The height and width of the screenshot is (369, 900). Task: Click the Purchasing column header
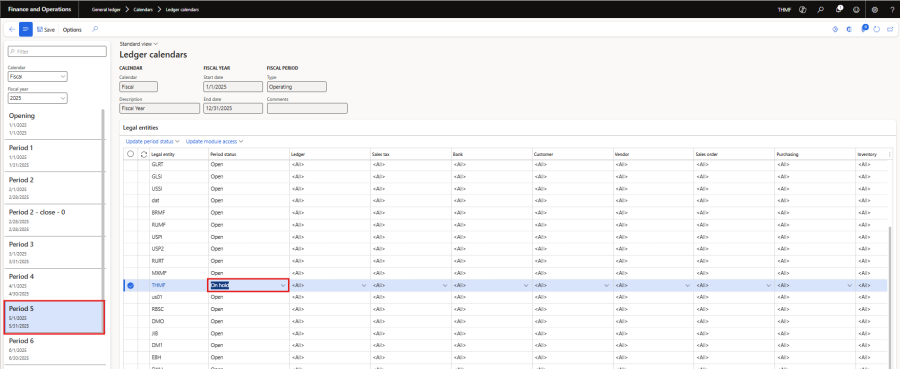tap(814, 154)
